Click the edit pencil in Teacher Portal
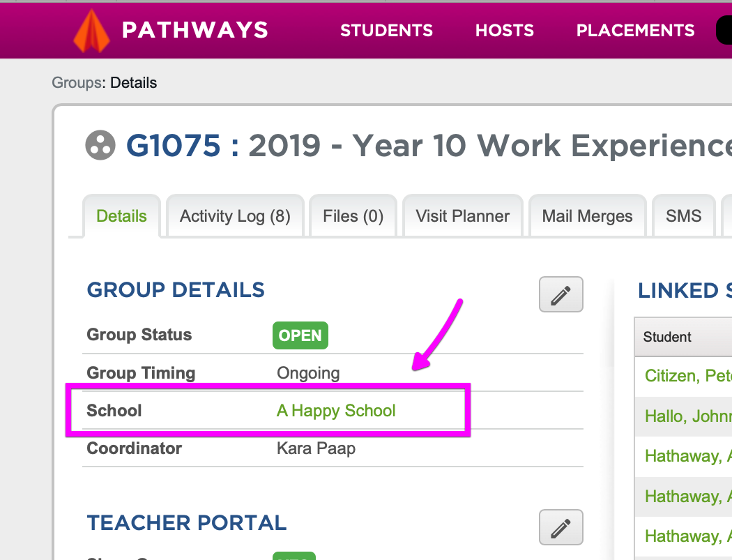The height and width of the screenshot is (560, 732). tap(561, 527)
